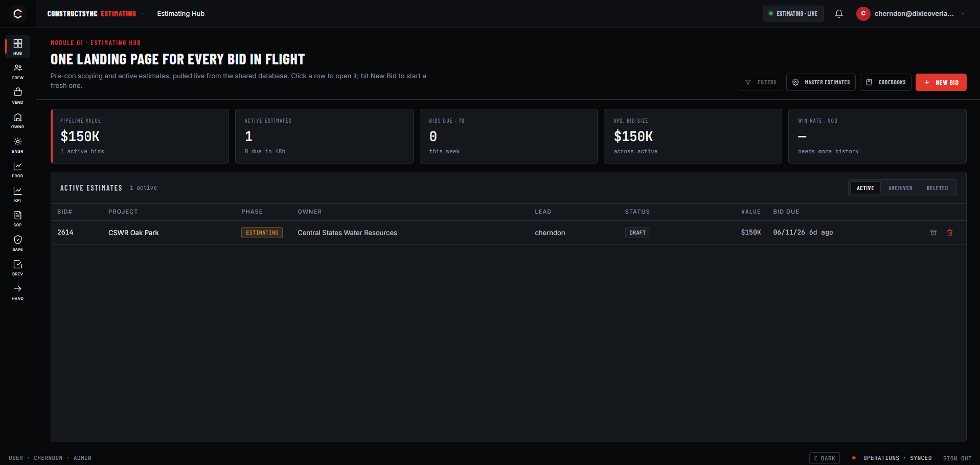Switch to the Archived tab
980x465 pixels.
click(900, 188)
